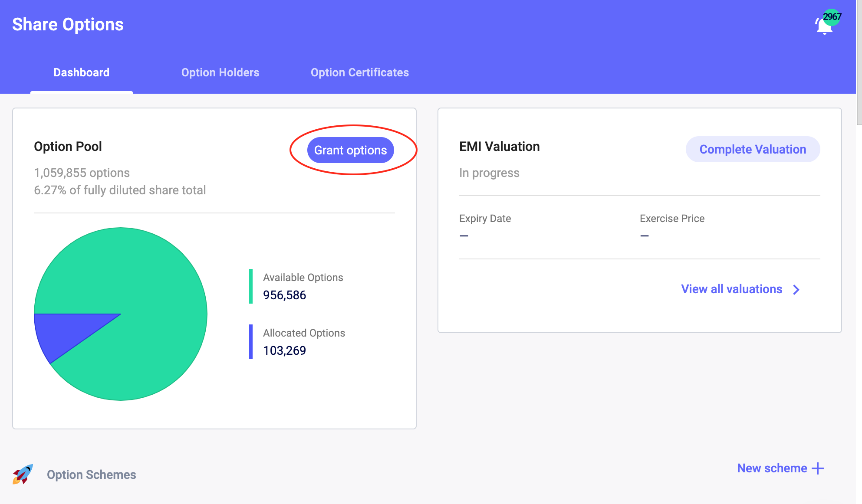
Task: Open the Option Holders tab
Action: click(x=220, y=72)
